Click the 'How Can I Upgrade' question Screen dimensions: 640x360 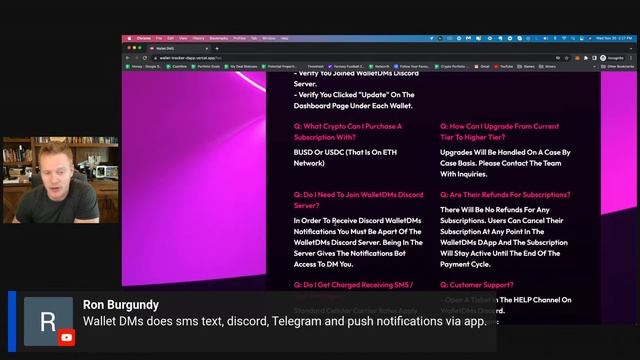pyautogui.click(x=499, y=132)
